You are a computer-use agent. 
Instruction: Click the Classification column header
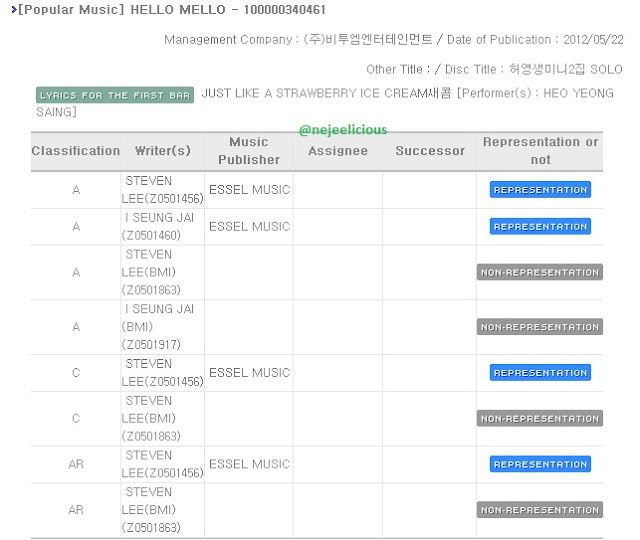76,151
